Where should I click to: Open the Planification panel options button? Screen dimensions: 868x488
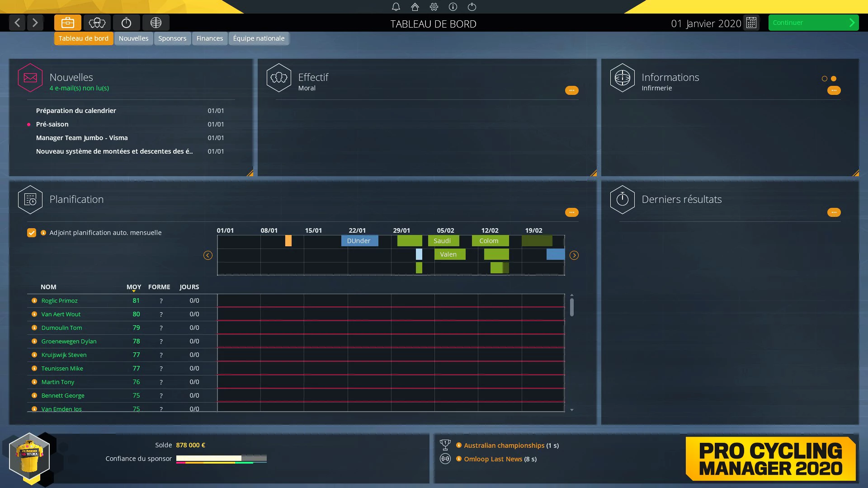(x=572, y=212)
